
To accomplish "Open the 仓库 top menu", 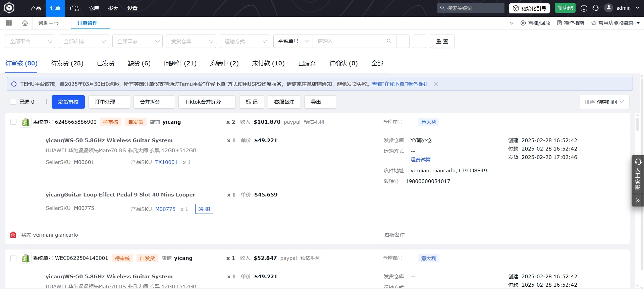I will [94, 8].
